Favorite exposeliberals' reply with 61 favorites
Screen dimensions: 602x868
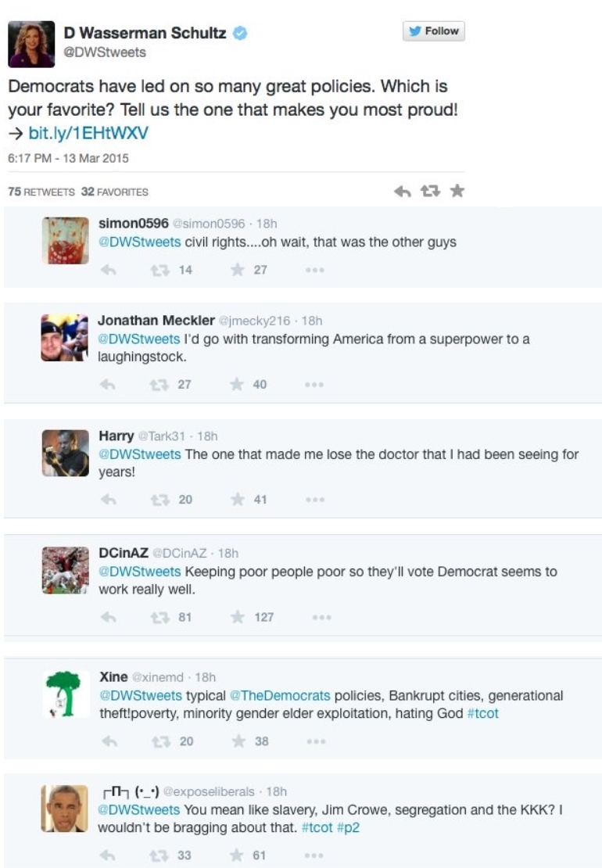coord(238,855)
